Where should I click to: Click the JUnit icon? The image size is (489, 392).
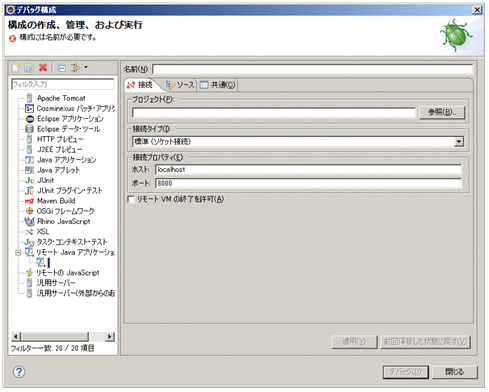[x=30, y=180]
